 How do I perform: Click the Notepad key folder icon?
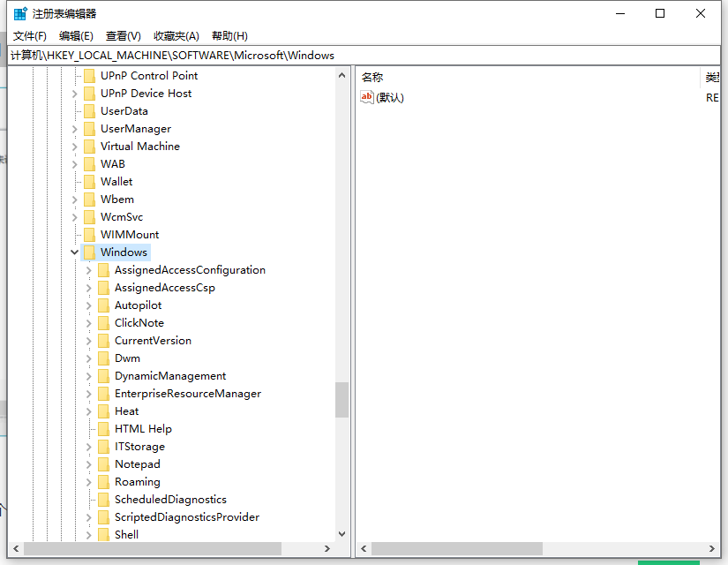coord(105,463)
